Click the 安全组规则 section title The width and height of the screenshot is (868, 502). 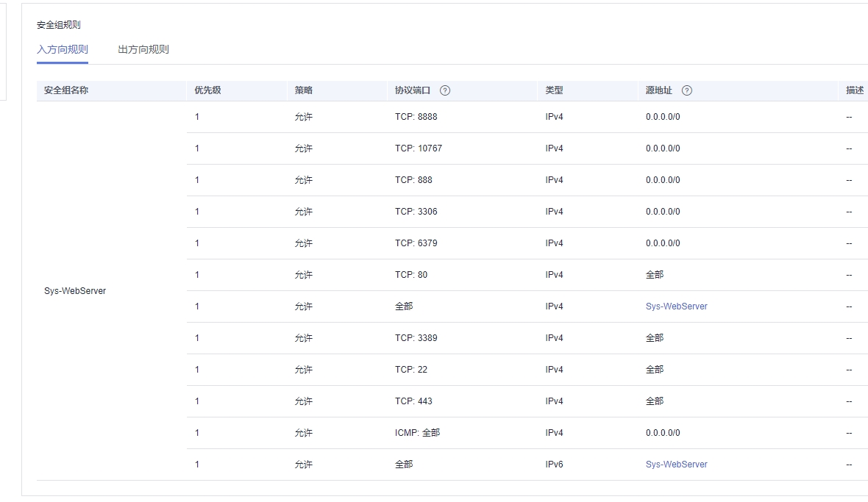[59, 25]
